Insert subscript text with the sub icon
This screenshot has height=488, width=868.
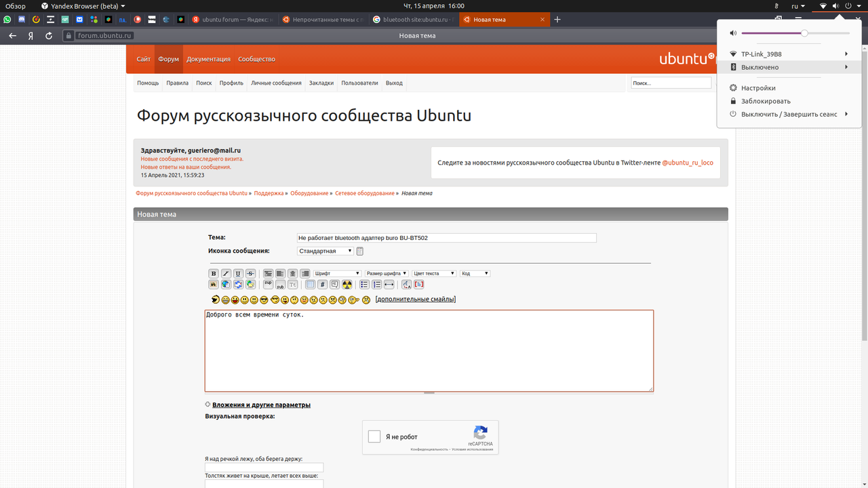point(279,285)
